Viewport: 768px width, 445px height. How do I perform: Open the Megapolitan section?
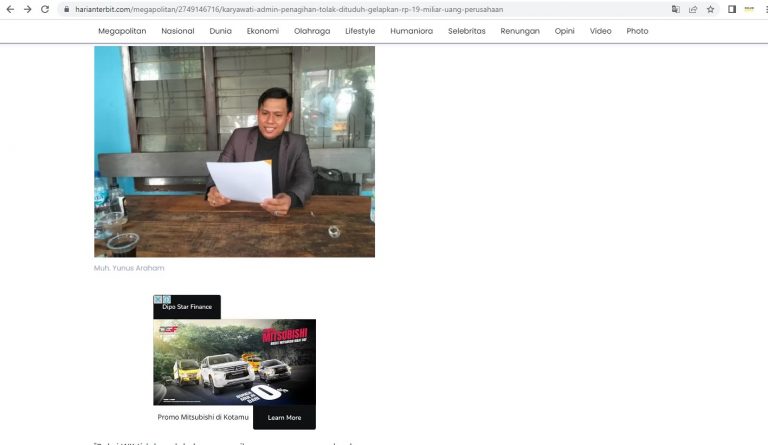pyautogui.click(x=122, y=31)
